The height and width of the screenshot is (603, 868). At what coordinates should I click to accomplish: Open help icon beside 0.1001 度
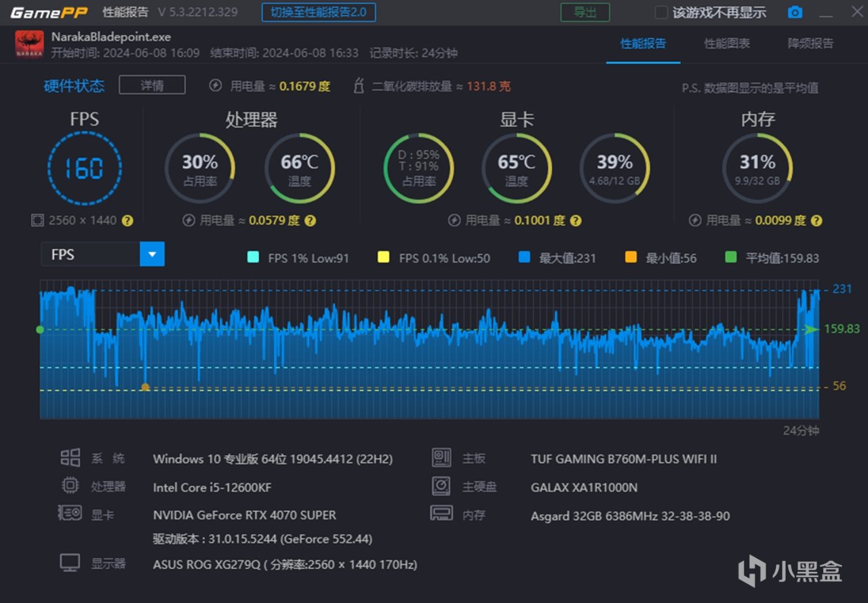click(x=576, y=220)
